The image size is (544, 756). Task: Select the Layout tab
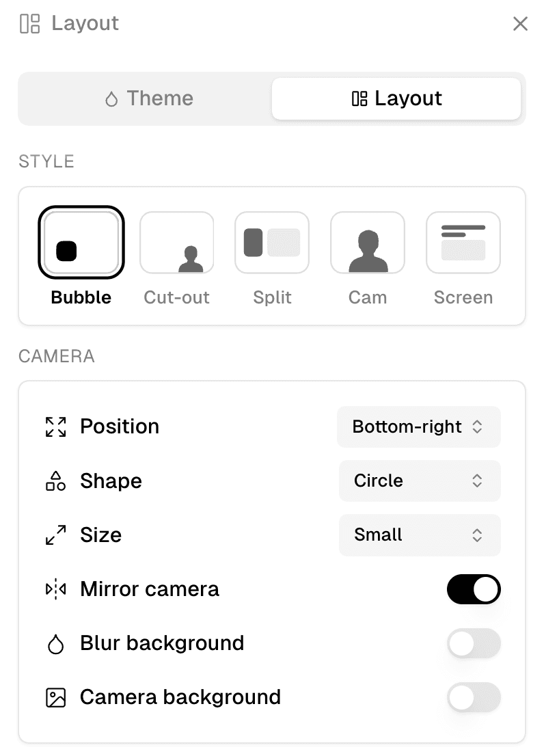click(396, 98)
